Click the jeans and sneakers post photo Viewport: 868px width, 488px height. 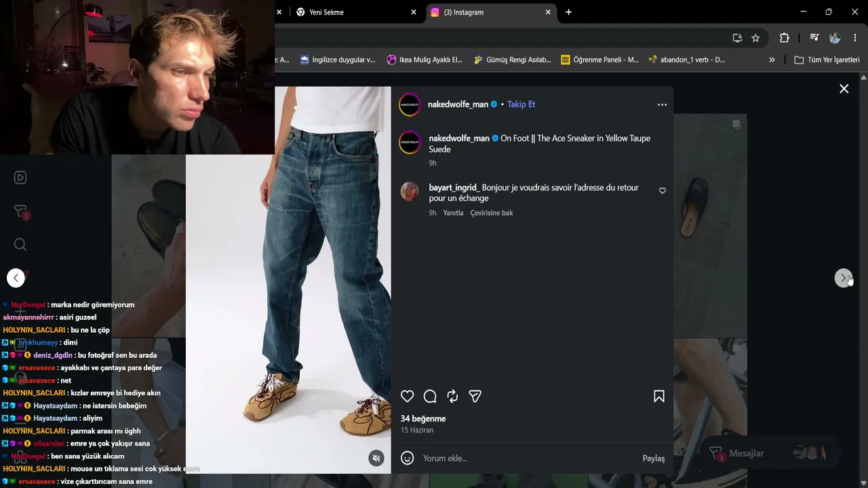click(x=288, y=279)
